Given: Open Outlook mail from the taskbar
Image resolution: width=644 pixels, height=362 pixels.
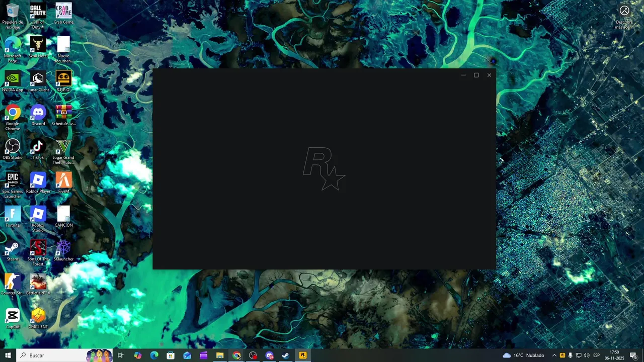Looking at the screenshot, I should [x=187, y=355].
